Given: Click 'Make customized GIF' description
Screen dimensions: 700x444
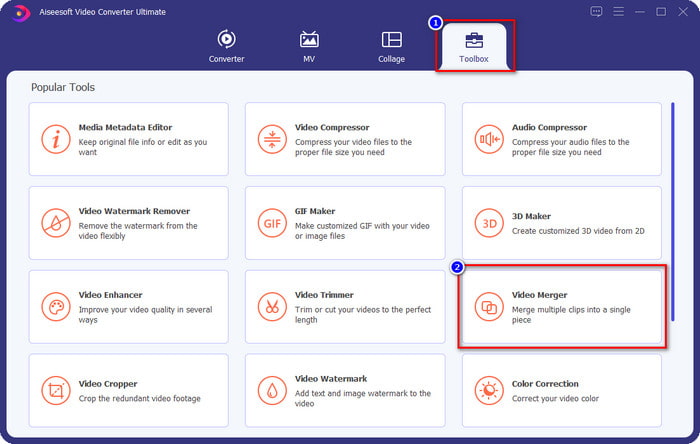Looking at the screenshot, I should (362, 231).
